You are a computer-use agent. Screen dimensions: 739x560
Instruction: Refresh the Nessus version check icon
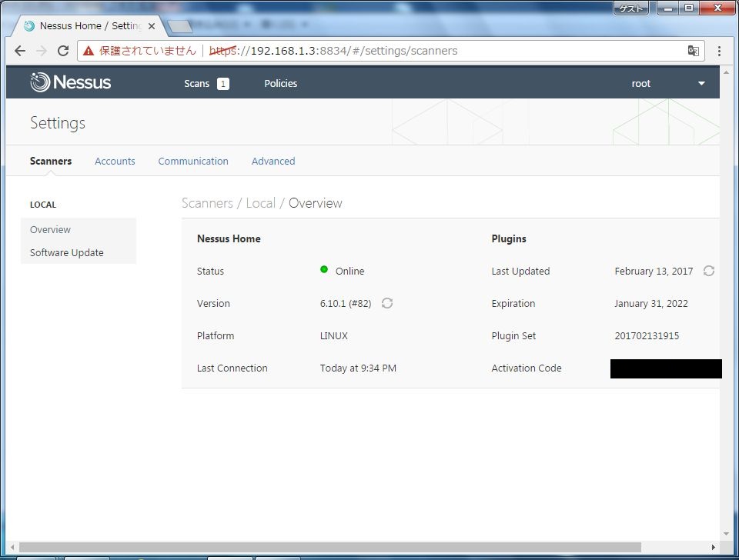[x=387, y=303]
